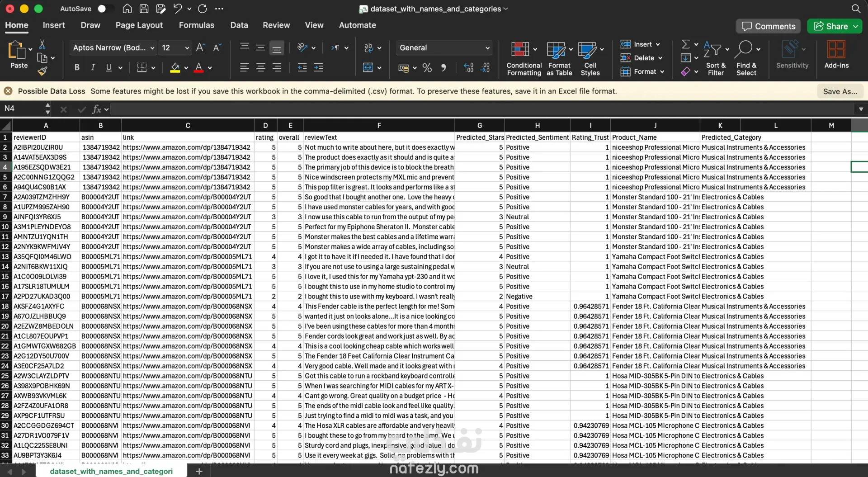
Task: Click the Format Painter brush icon
Action: pyautogui.click(x=42, y=71)
